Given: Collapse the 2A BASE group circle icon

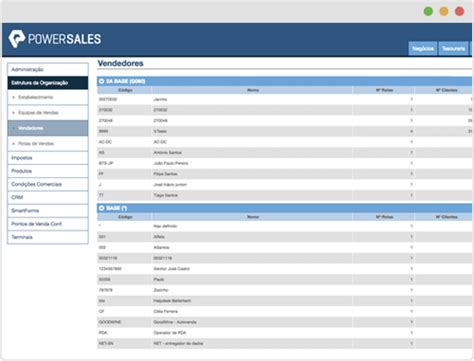Looking at the screenshot, I should tap(102, 81).
